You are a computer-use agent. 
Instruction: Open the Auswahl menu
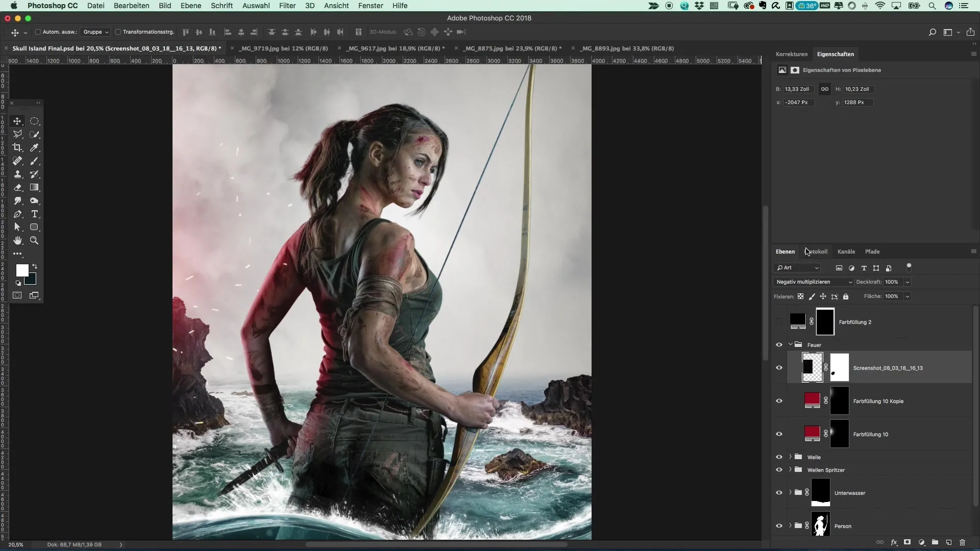click(x=256, y=6)
